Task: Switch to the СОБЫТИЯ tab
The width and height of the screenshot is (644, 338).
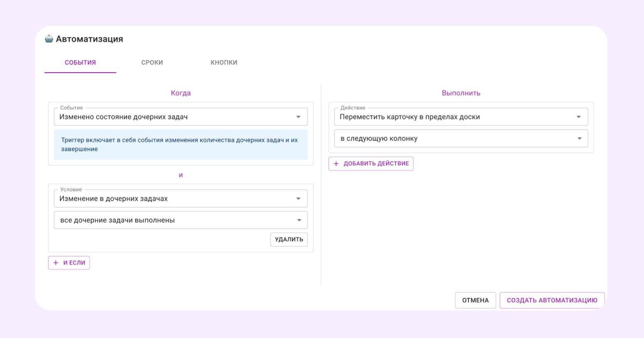Action: (x=80, y=62)
